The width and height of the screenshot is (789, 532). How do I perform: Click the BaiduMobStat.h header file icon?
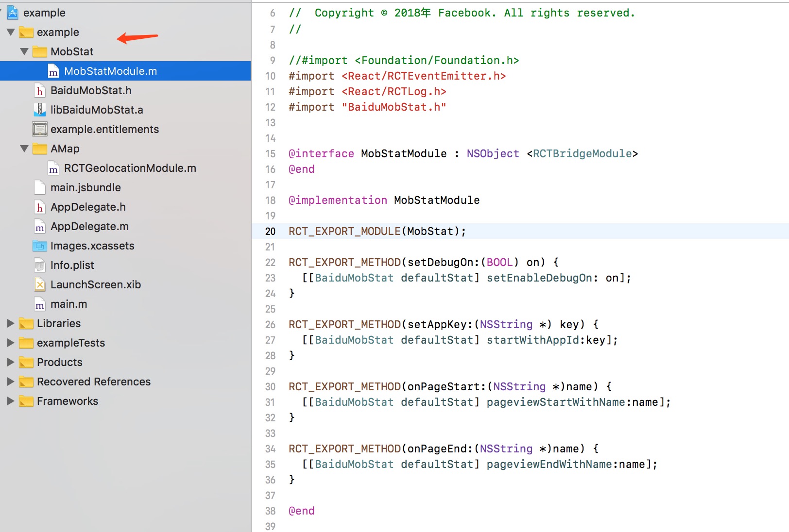pos(40,91)
